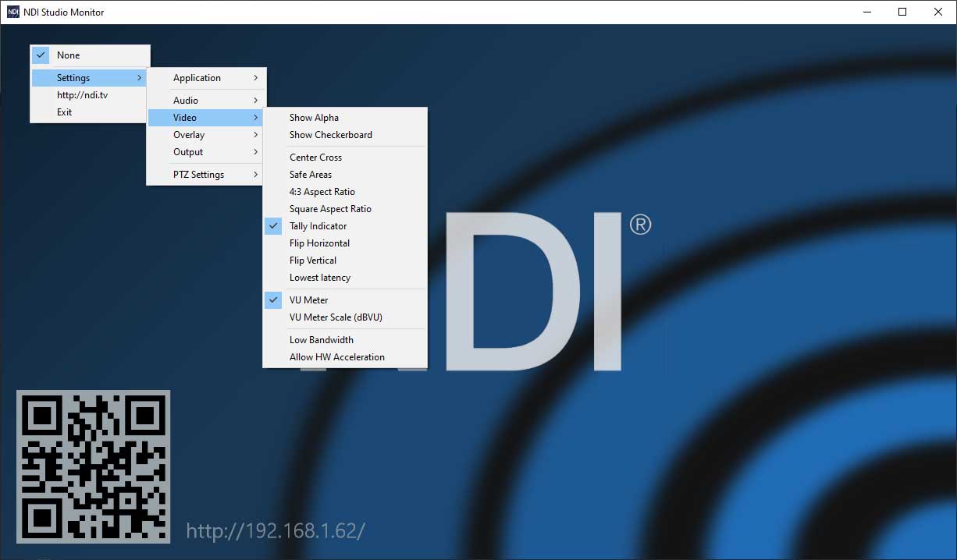Toggle VU Meter Scale (dBVU)
This screenshot has height=560, width=957.
(345, 317)
